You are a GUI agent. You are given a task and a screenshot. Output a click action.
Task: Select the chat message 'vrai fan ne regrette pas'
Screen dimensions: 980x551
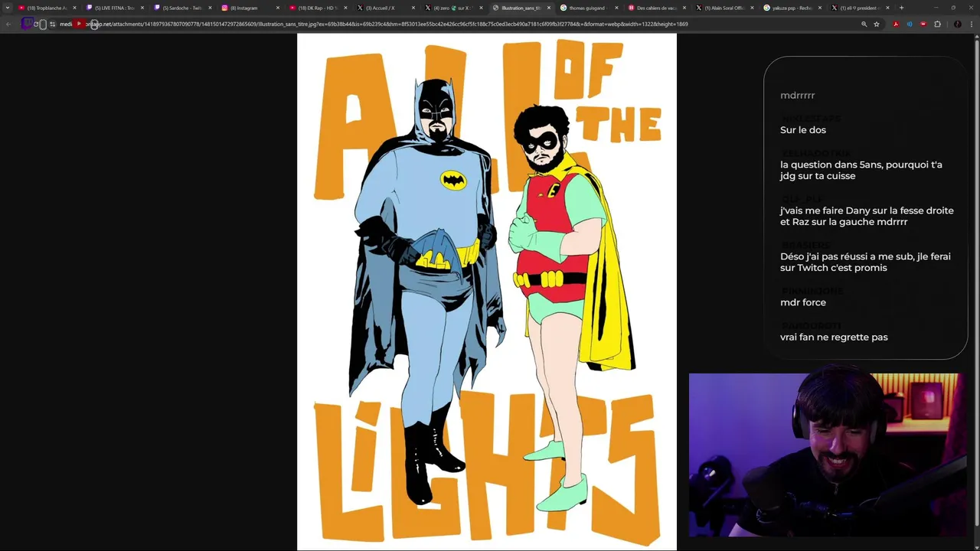(x=834, y=337)
